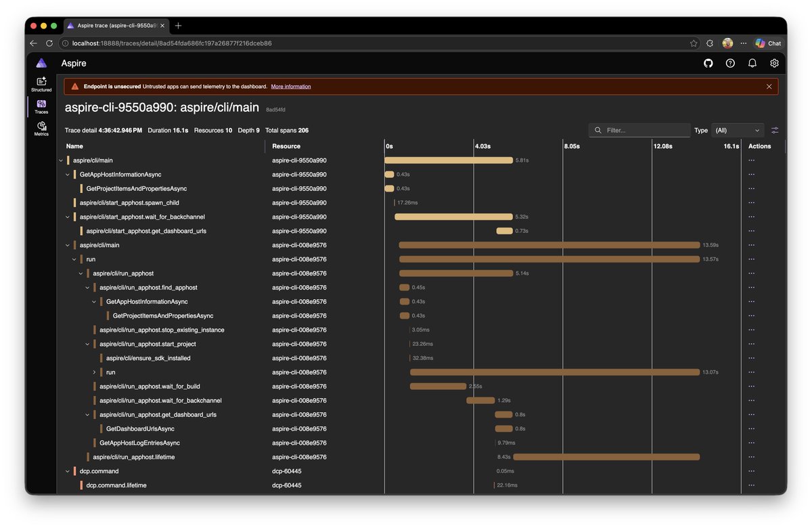Click the Actions column header
Viewport: 812px width, 528px height.
[759, 146]
